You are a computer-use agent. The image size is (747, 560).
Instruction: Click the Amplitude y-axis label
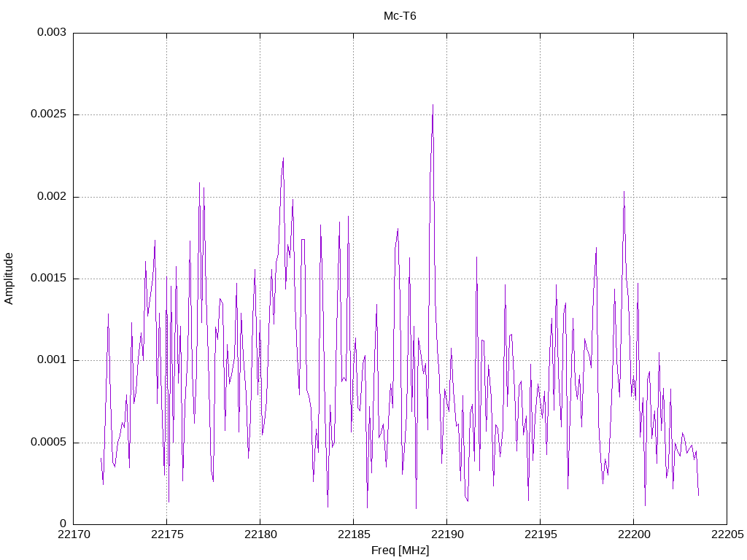click(9, 279)
